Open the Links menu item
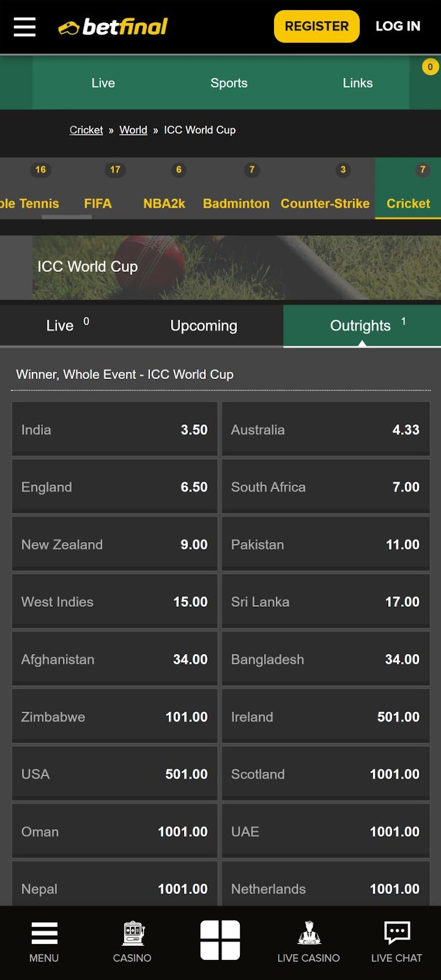The width and height of the screenshot is (441, 980). click(357, 83)
